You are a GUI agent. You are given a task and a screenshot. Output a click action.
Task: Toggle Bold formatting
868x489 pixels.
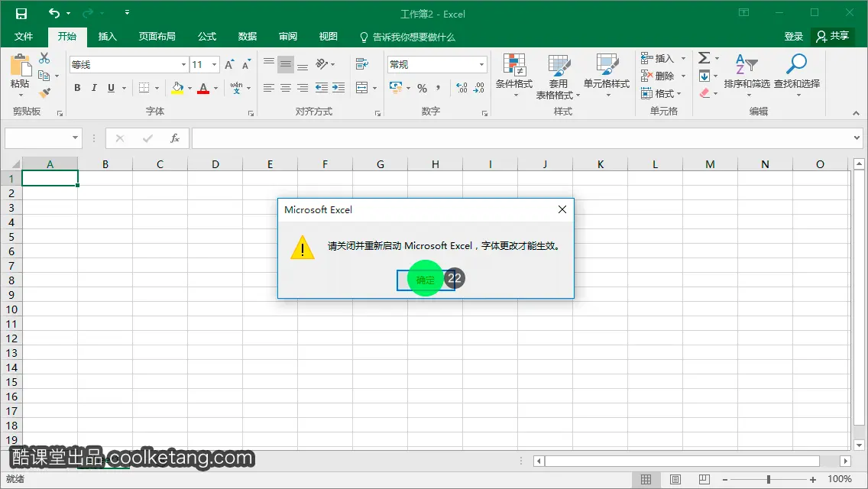pyautogui.click(x=77, y=88)
